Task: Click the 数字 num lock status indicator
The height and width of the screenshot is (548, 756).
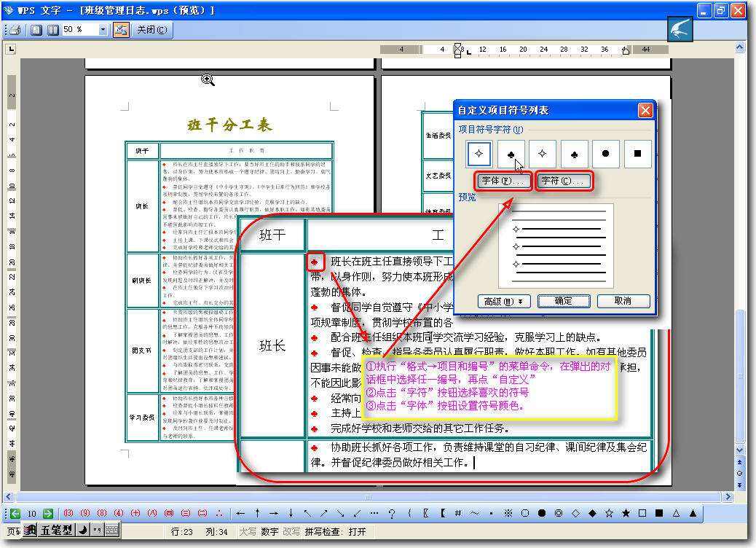Action: pos(270,531)
